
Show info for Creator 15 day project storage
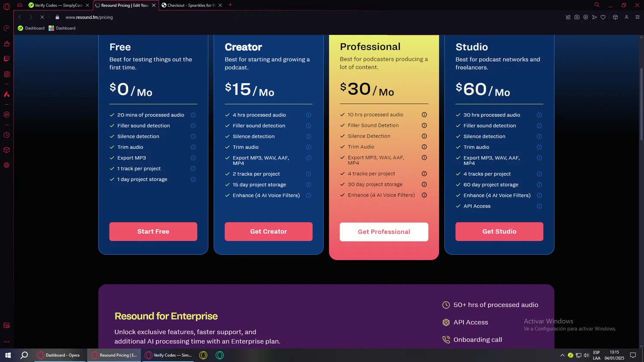point(308,185)
